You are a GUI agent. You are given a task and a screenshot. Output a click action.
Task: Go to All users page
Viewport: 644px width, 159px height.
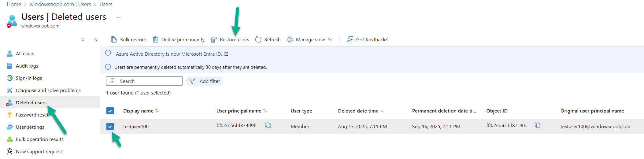(25, 54)
